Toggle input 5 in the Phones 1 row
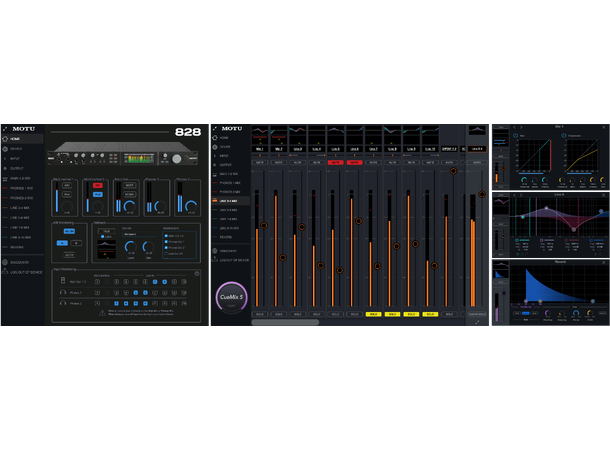This screenshot has width=610, height=450. (135, 292)
